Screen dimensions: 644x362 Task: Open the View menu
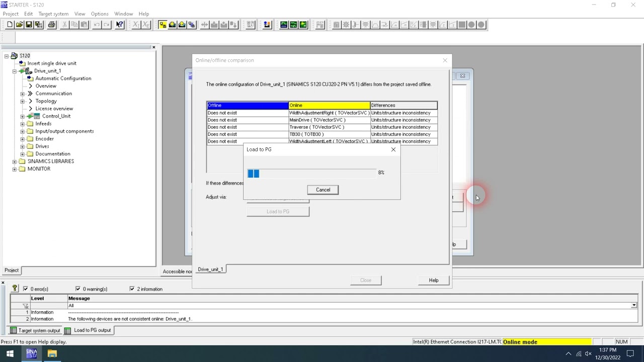79,14
